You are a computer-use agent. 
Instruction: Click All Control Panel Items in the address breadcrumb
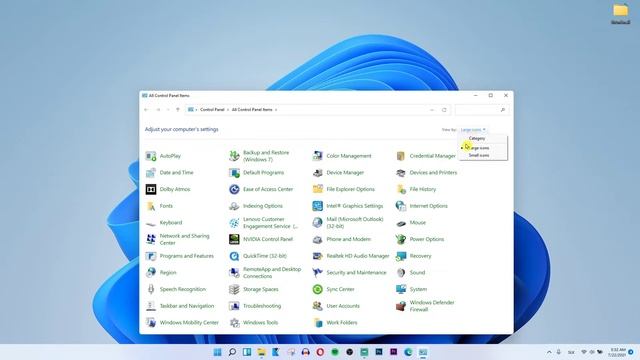[252, 110]
